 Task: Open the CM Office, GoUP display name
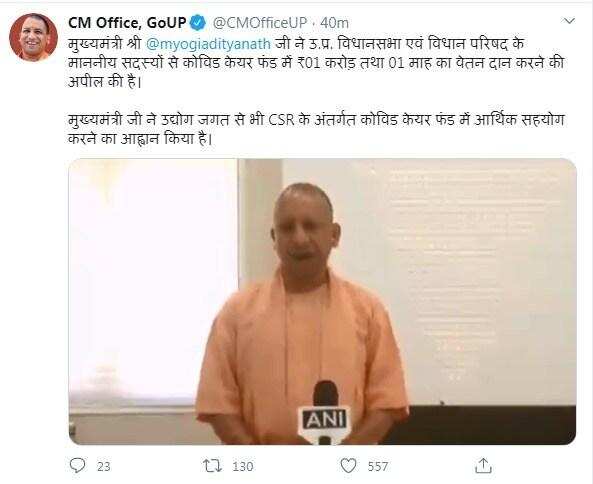tap(127, 23)
